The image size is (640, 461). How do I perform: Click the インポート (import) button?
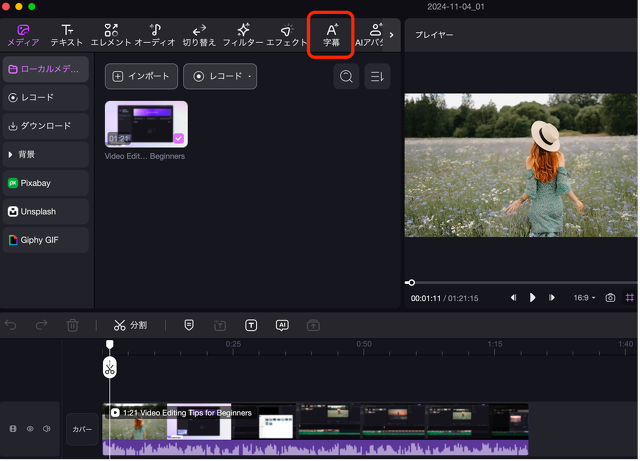[x=141, y=76]
